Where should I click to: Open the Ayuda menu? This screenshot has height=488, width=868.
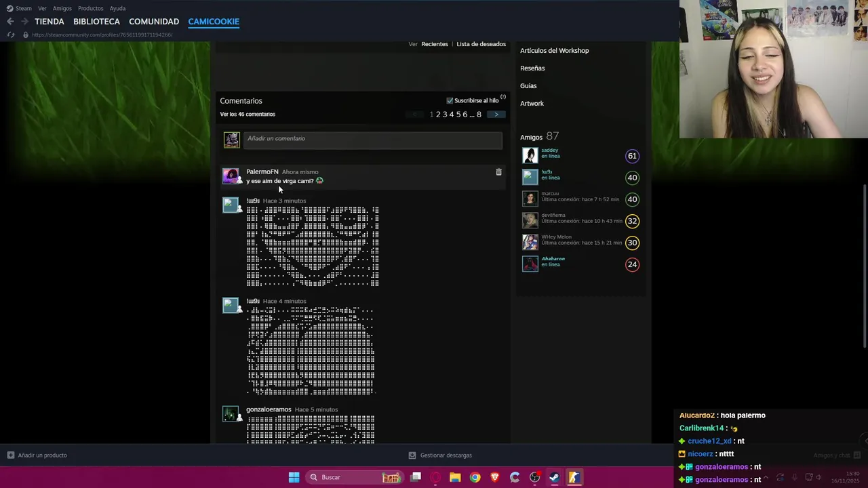coord(117,8)
